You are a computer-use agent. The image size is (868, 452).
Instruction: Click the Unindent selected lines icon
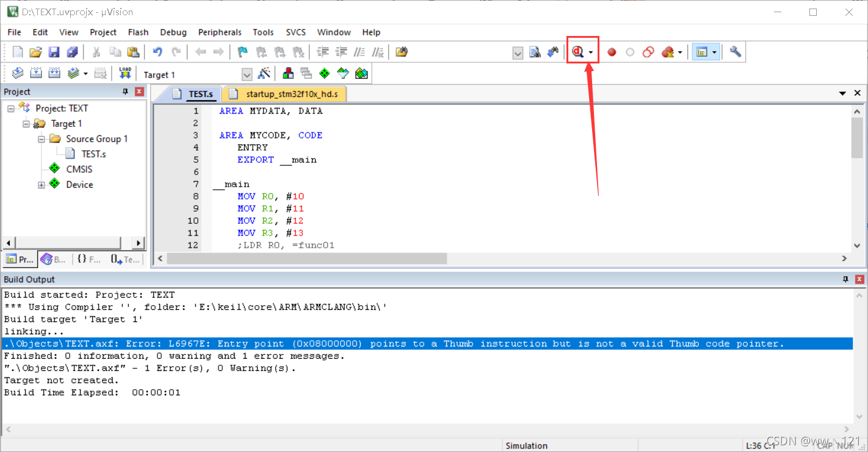click(x=341, y=52)
